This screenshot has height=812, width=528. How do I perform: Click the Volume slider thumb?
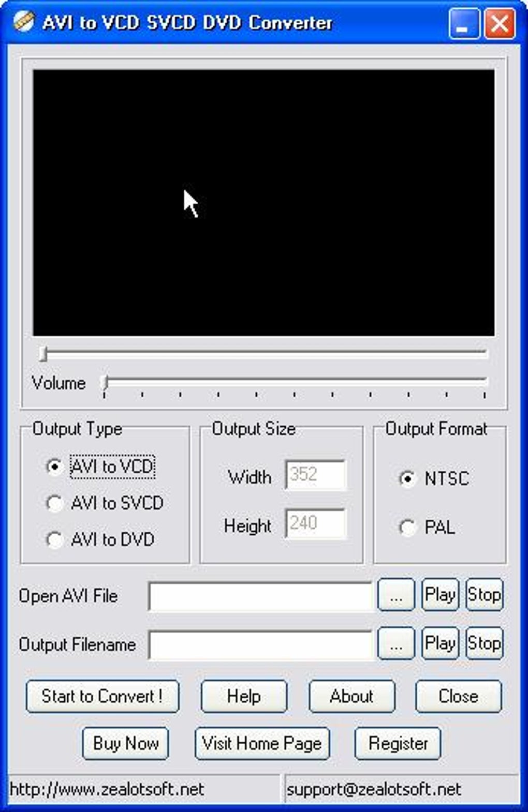coord(105,383)
